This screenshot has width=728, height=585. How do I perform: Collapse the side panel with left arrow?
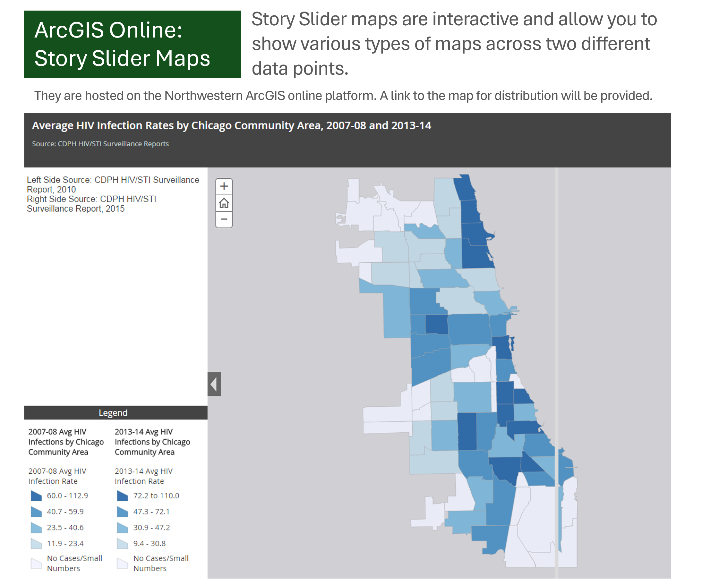(214, 384)
